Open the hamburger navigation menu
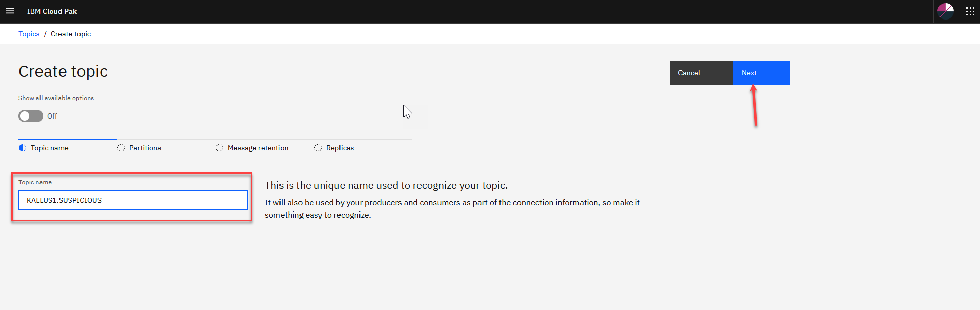Viewport: 980px width, 310px height. [10, 11]
